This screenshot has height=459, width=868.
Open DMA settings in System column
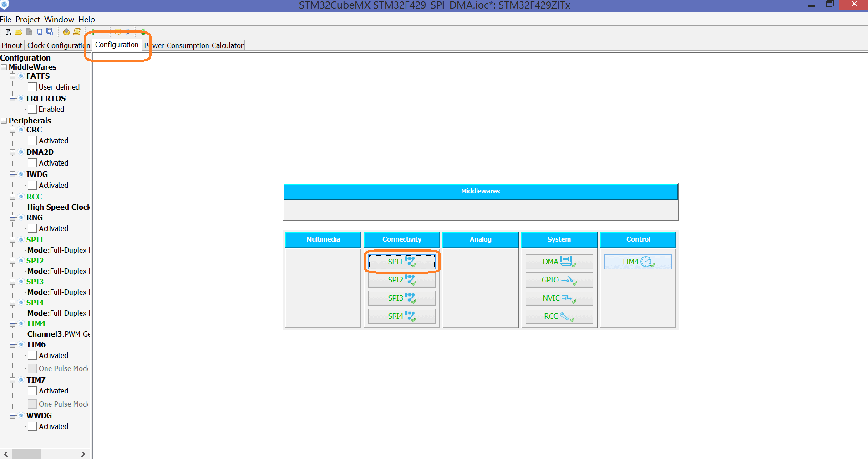pos(558,262)
